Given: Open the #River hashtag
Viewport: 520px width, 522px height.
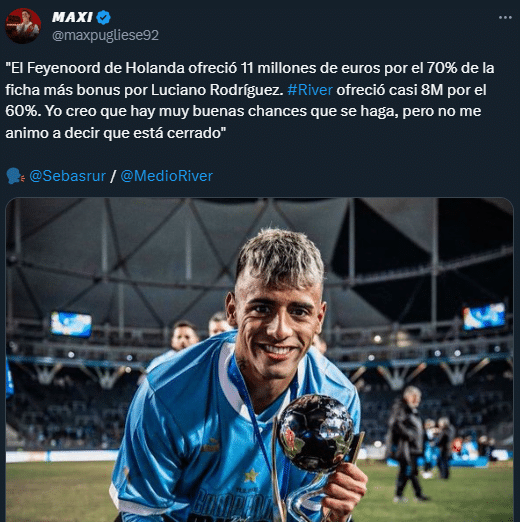Looking at the screenshot, I should (310, 90).
